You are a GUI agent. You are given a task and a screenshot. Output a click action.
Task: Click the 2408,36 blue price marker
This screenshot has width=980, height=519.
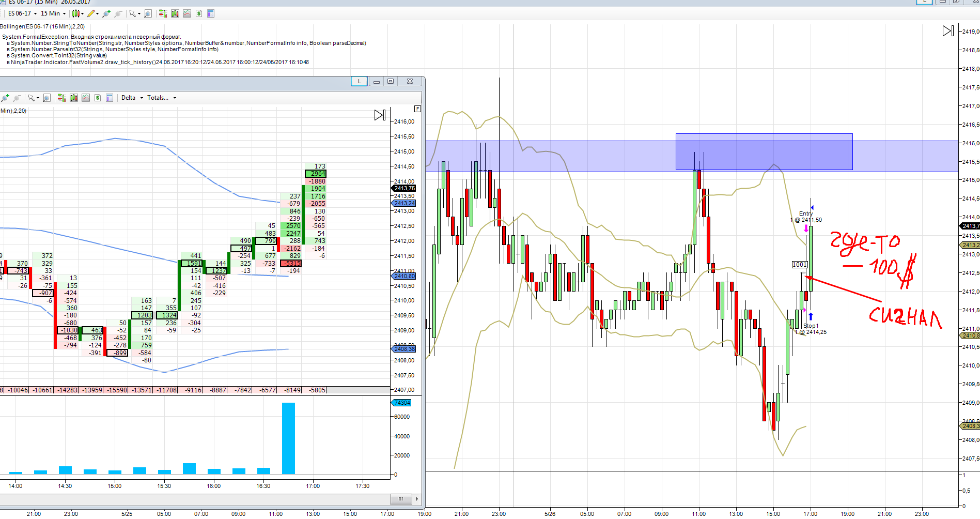pyautogui.click(x=404, y=349)
